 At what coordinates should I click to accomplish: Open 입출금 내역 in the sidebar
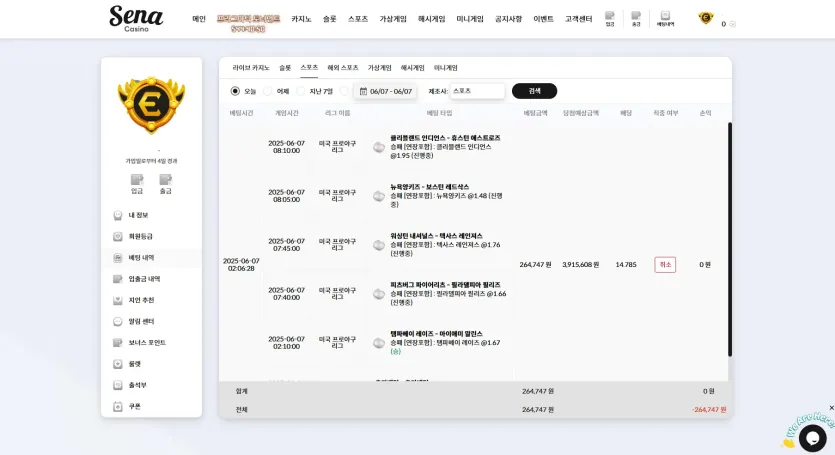[x=151, y=279]
